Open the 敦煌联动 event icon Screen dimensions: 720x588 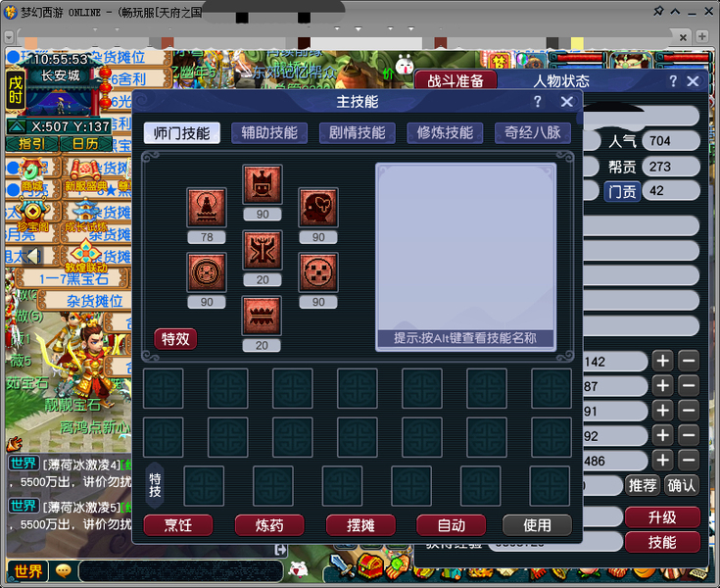point(86,257)
